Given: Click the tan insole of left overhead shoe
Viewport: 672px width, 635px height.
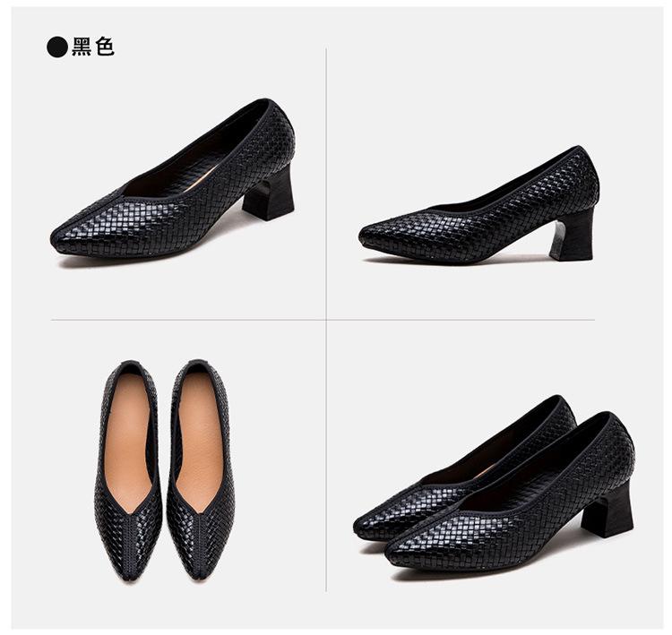Looking at the screenshot, I should [x=127, y=442].
